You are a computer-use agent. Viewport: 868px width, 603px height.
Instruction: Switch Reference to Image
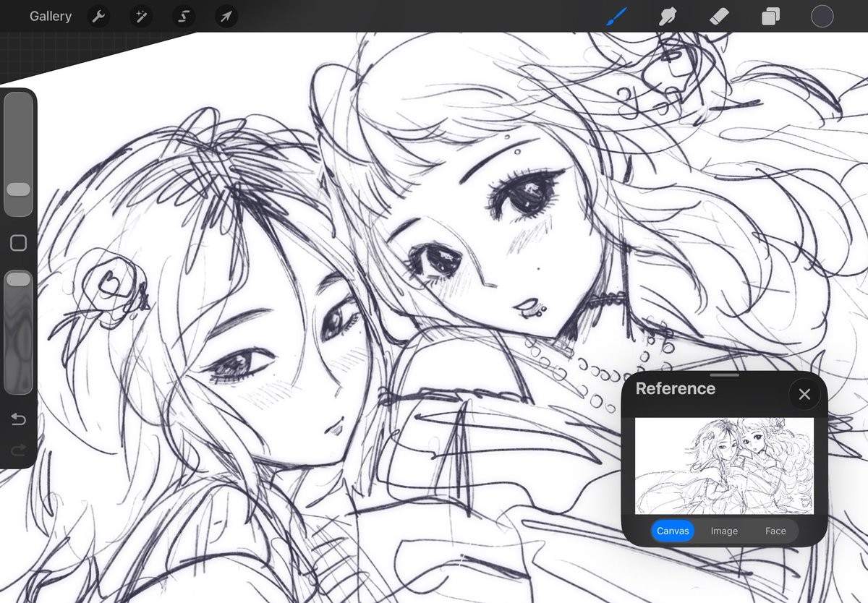coord(724,531)
